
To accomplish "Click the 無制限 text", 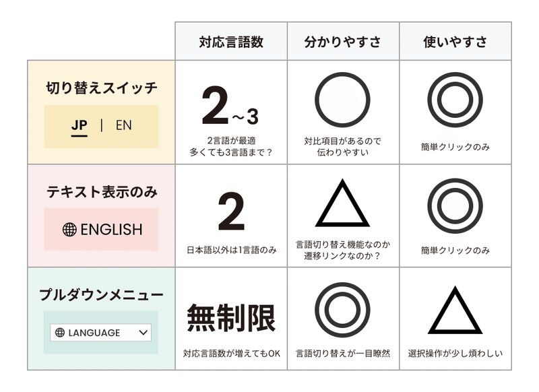I will click(x=231, y=319).
